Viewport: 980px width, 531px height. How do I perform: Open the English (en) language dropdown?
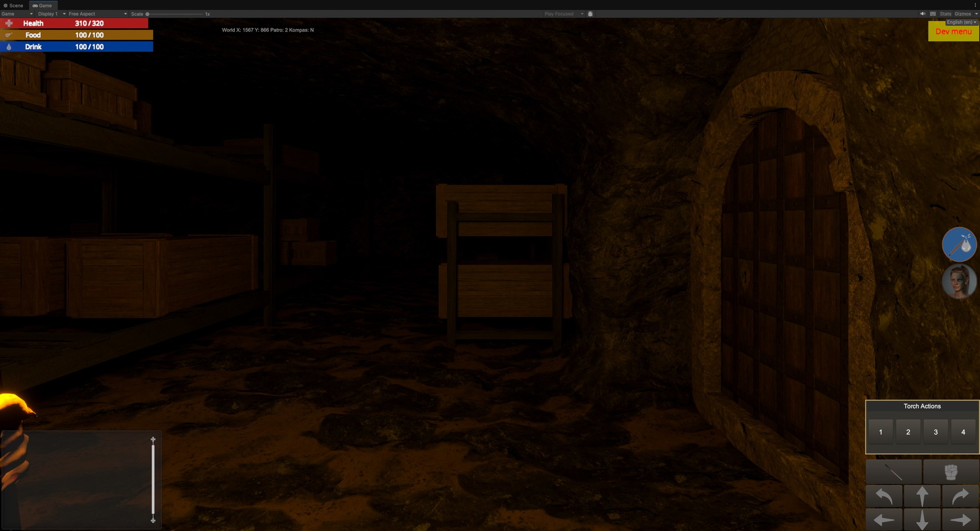click(961, 22)
